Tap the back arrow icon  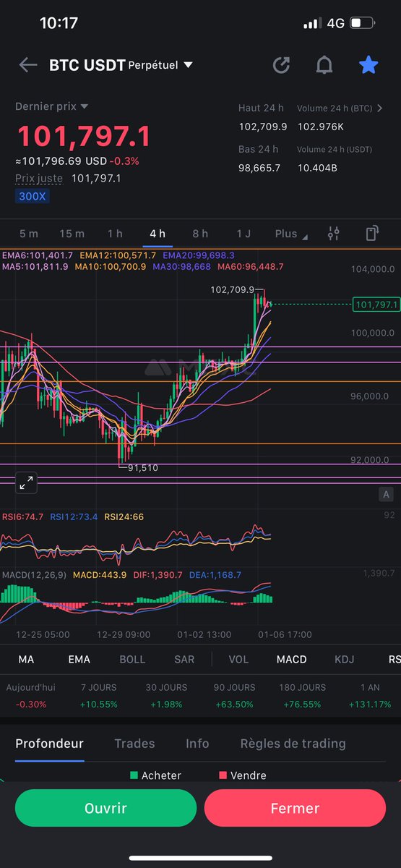tap(28, 65)
